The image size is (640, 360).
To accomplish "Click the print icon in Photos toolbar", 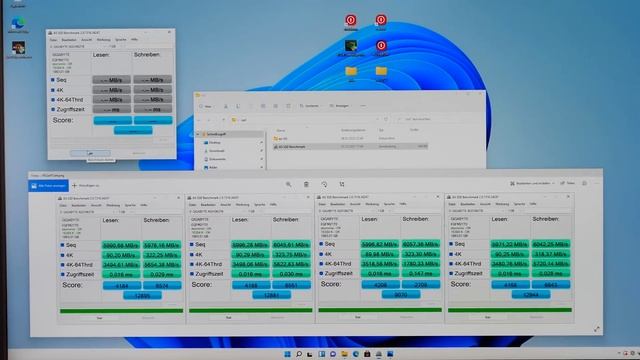I will pos(584,184).
